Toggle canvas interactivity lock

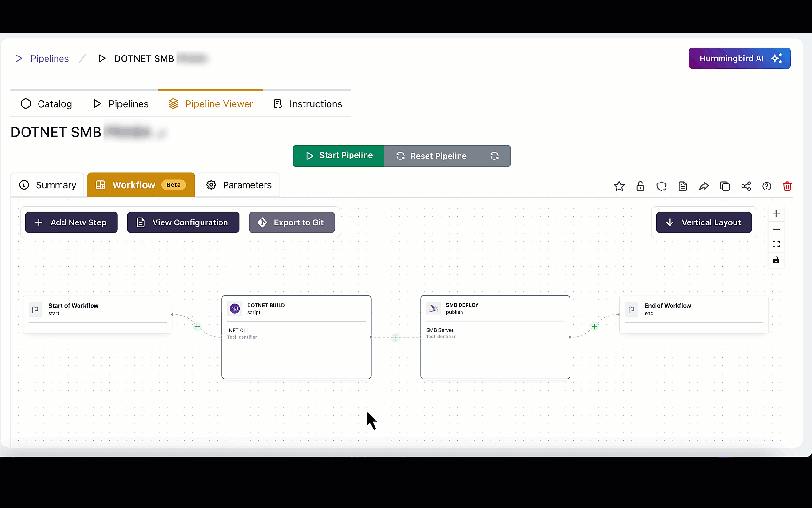[x=776, y=260]
